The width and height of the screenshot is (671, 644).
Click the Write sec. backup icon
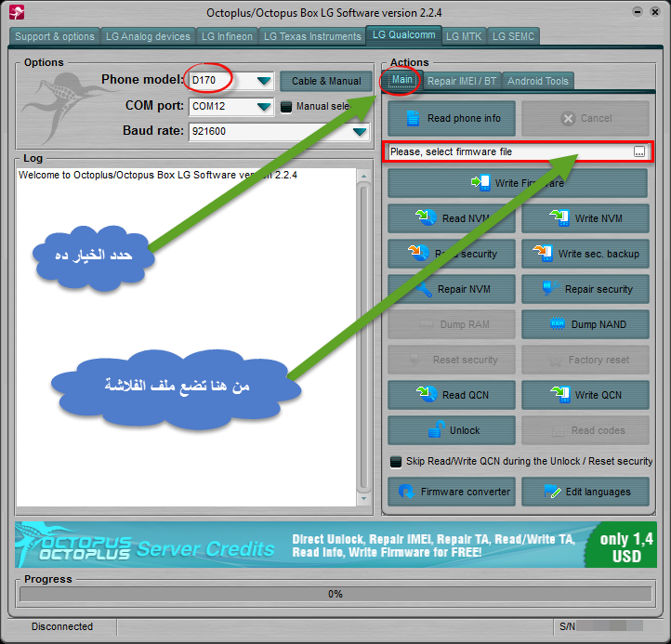click(543, 253)
